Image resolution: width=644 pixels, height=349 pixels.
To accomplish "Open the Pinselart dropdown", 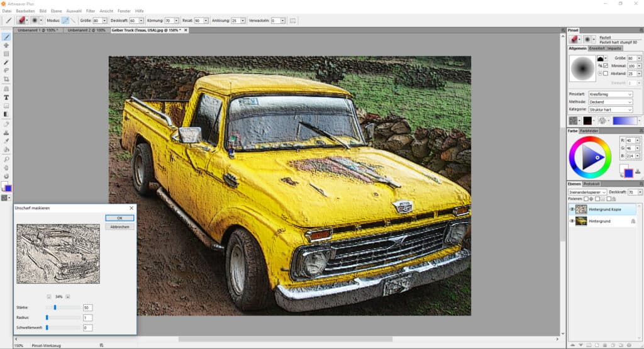I will [610, 94].
